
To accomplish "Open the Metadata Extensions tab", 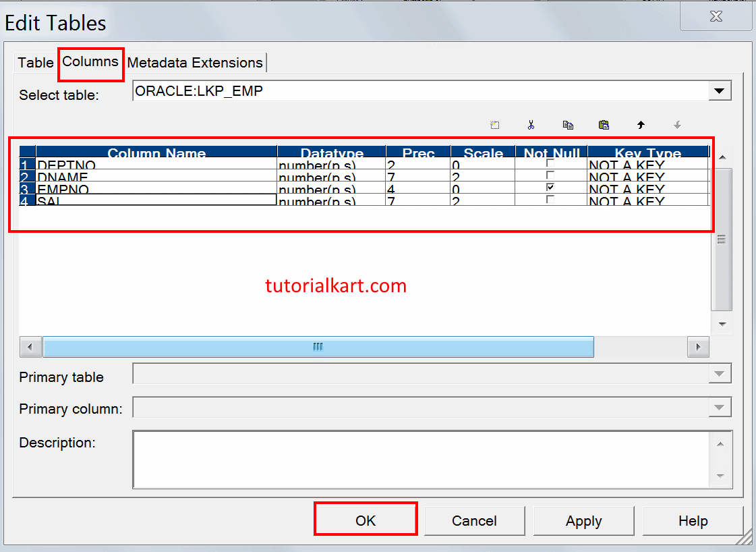I will [x=195, y=63].
